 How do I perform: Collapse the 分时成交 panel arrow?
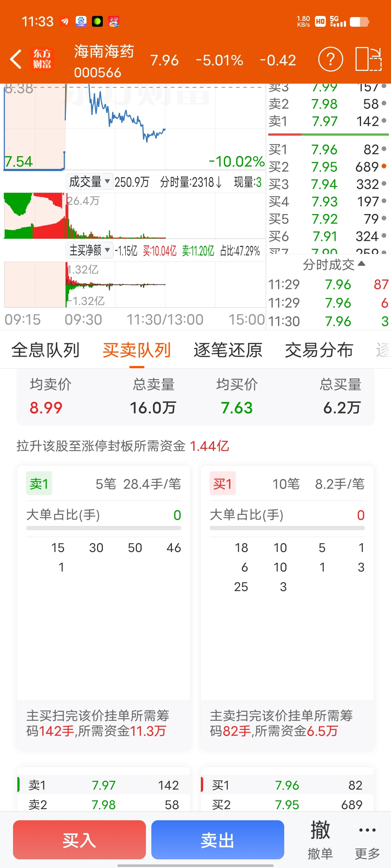[x=361, y=264]
